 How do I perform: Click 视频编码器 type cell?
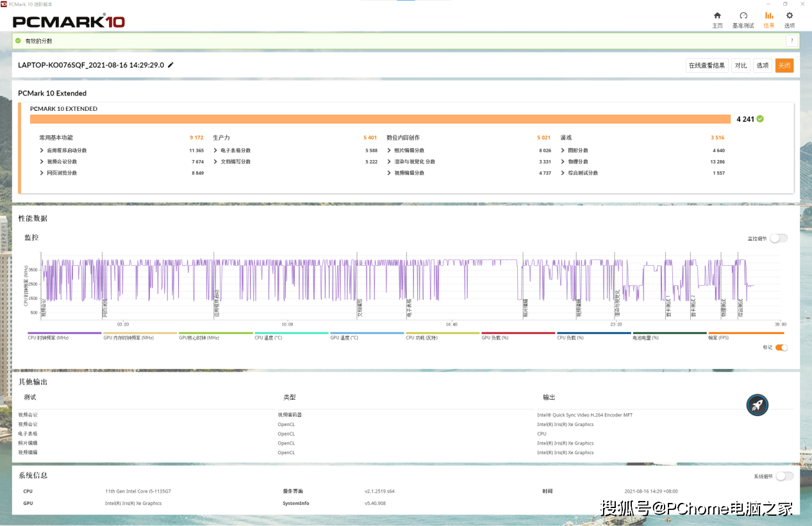(x=290, y=415)
